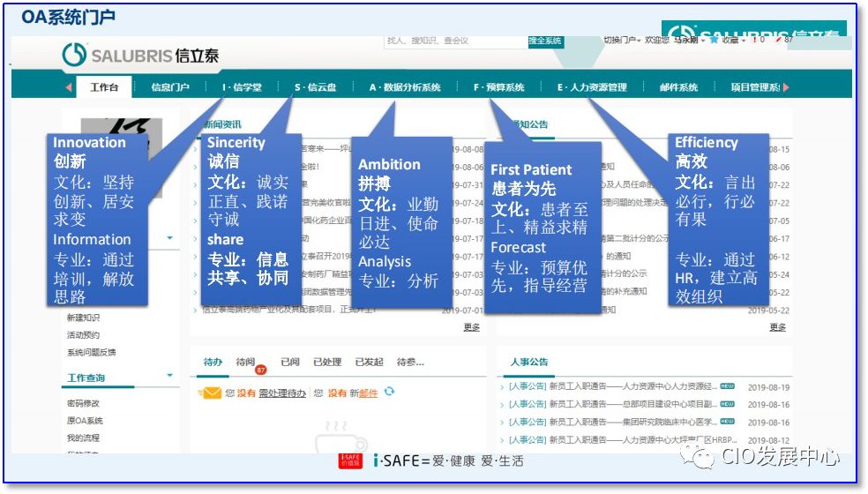Click the 工作查询 section header
The image size is (868, 494).
point(86,378)
